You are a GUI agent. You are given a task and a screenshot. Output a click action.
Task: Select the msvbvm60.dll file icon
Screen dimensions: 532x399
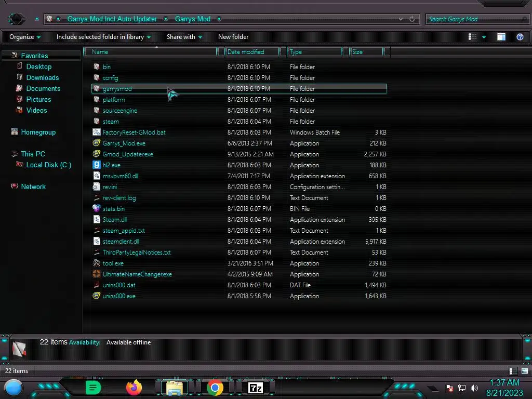pos(97,176)
